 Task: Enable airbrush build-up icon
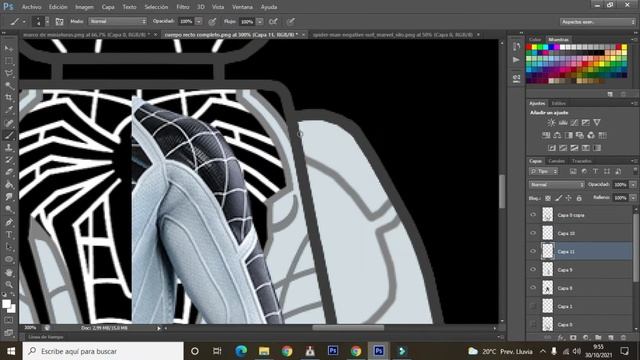(273, 21)
